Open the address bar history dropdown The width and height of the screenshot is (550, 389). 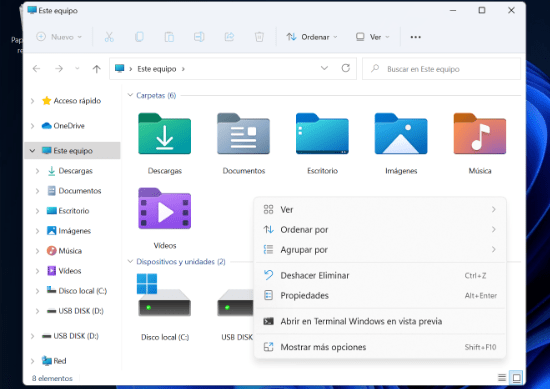click(x=324, y=68)
